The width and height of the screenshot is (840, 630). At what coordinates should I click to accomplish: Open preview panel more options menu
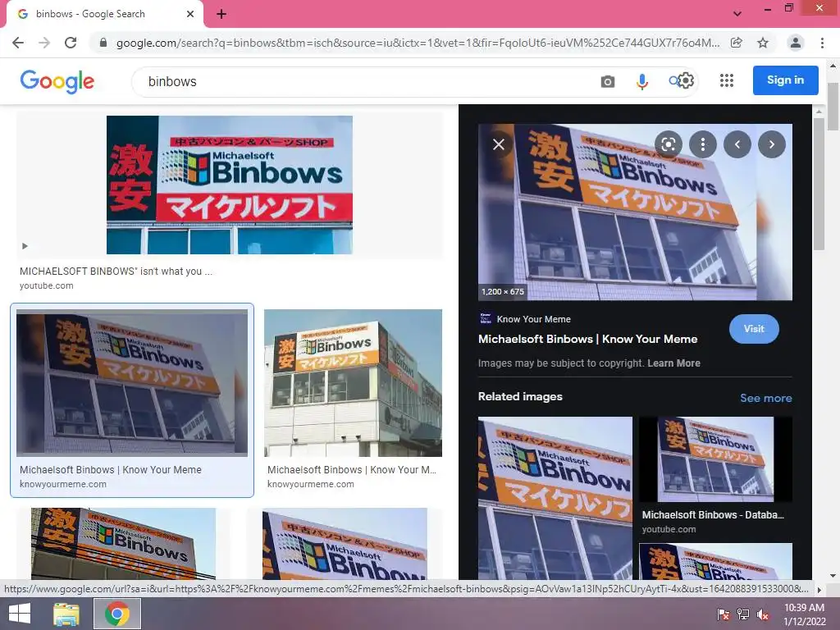(x=703, y=144)
